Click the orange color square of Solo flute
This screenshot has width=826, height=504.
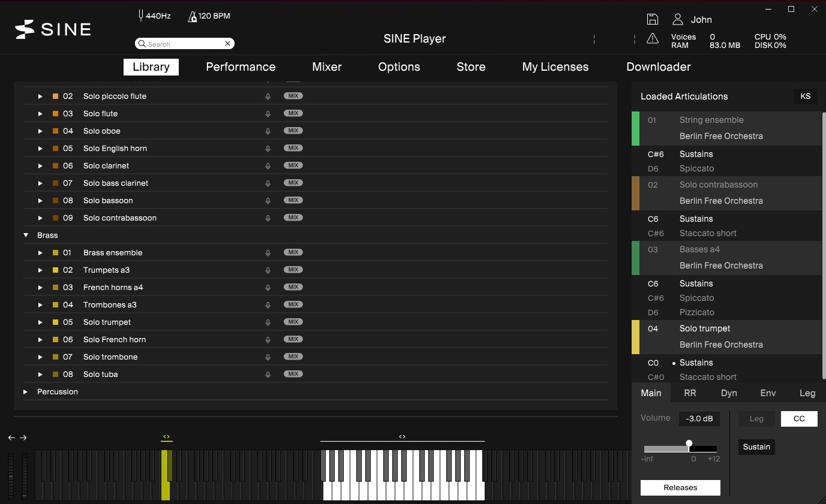tap(56, 114)
